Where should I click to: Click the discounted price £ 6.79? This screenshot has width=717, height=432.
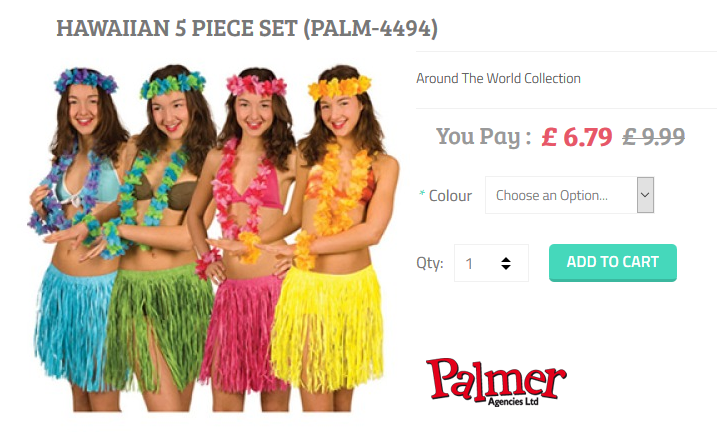[577, 137]
